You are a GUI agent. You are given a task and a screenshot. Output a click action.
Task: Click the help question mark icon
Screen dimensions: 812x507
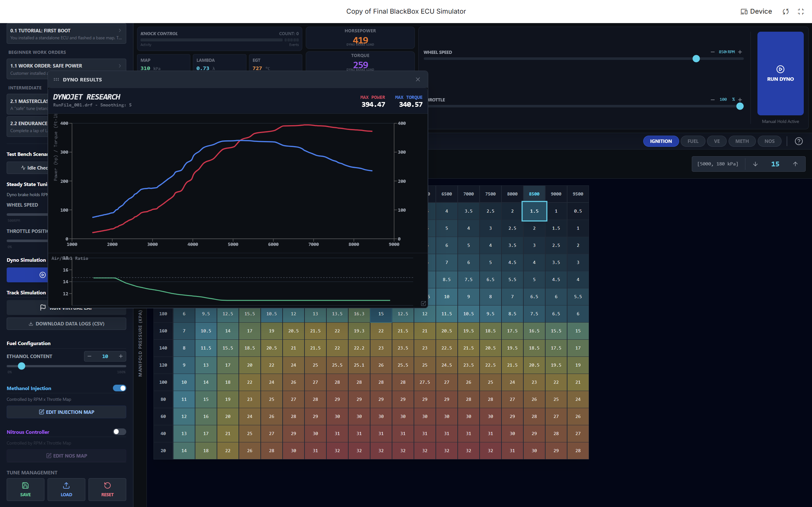(799, 141)
